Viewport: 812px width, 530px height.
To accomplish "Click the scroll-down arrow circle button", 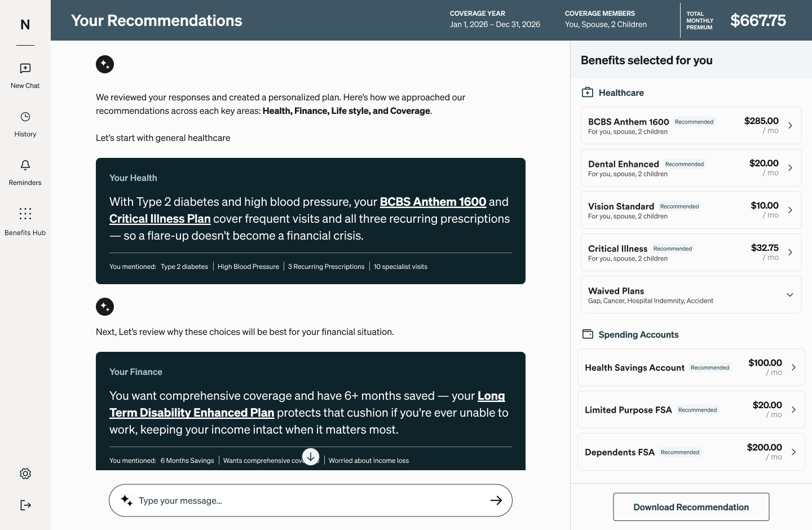I will 311,457.
